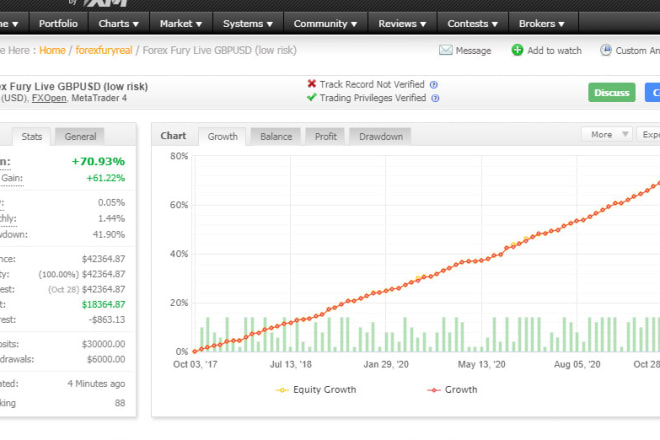The width and height of the screenshot is (660, 440).
Task: Click the 0.05% daily value
Action: click(x=111, y=203)
